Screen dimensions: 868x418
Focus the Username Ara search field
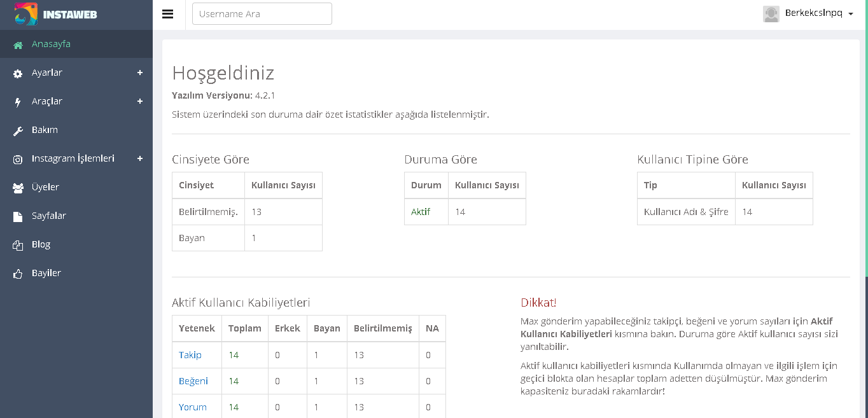[x=262, y=14]
